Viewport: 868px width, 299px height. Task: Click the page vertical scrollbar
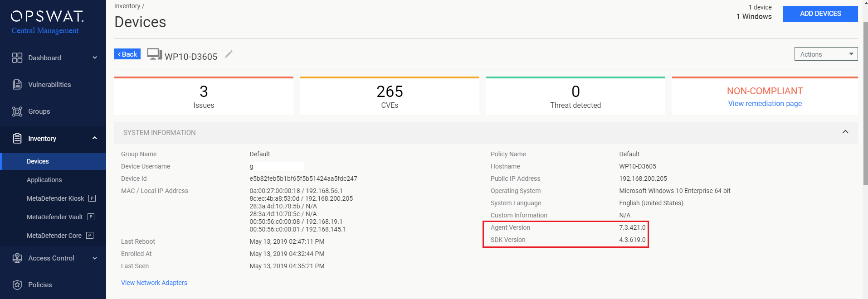click(x=865, y=104)
